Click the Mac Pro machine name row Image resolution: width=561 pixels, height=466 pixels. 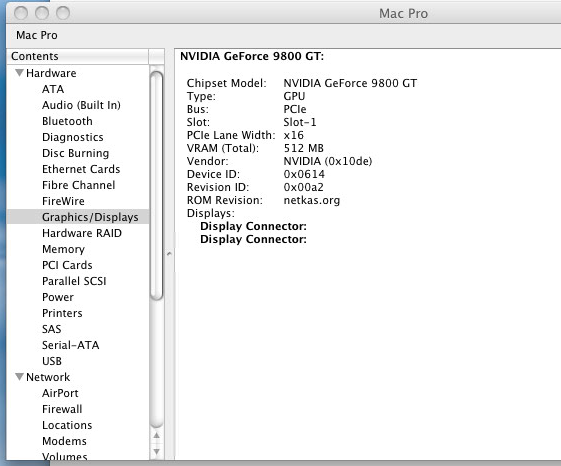[x=37, y=35]
